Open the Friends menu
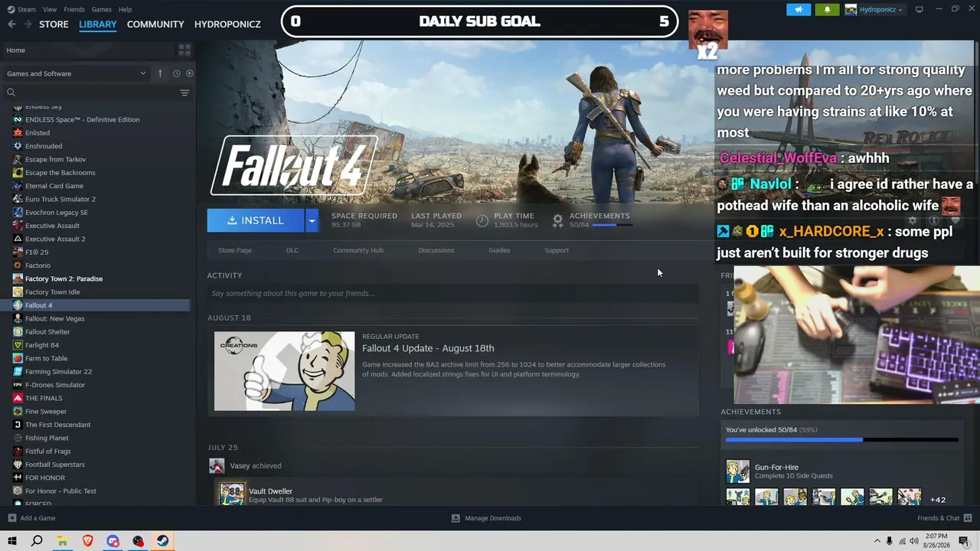 74,9
